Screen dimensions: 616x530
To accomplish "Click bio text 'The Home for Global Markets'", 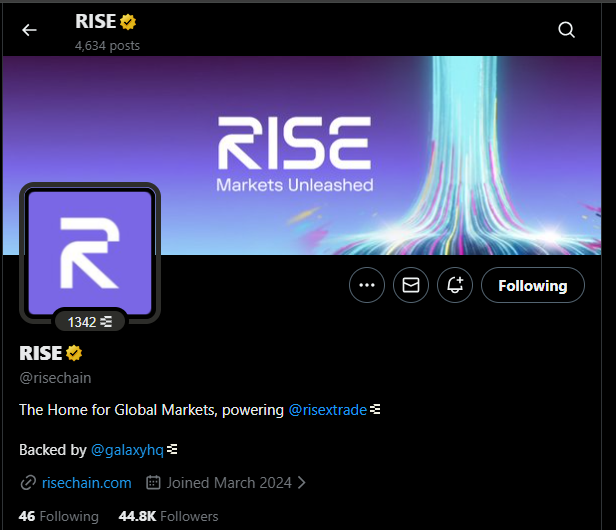I will 118,410.
